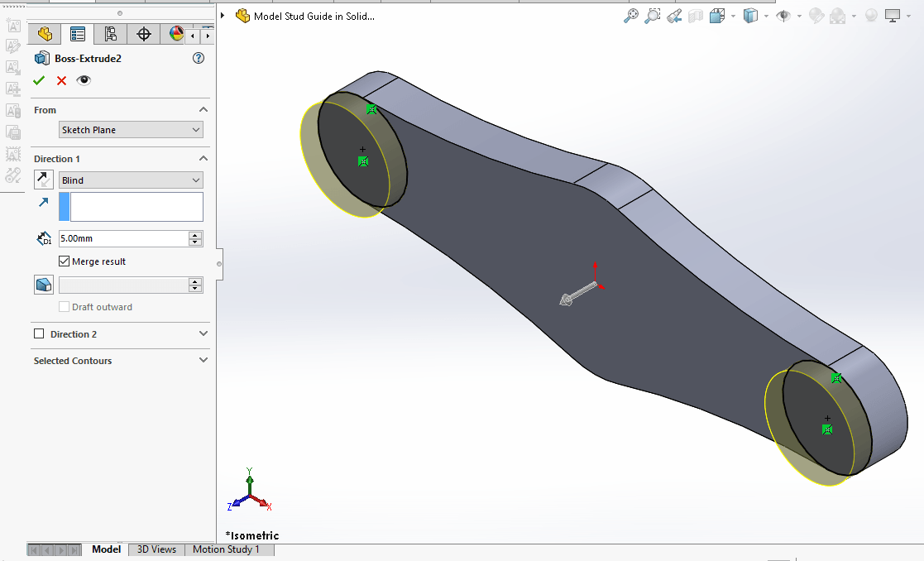924x561 pixels.
Task: Click the Previous View icon
Action: click(x=674, y=16)
